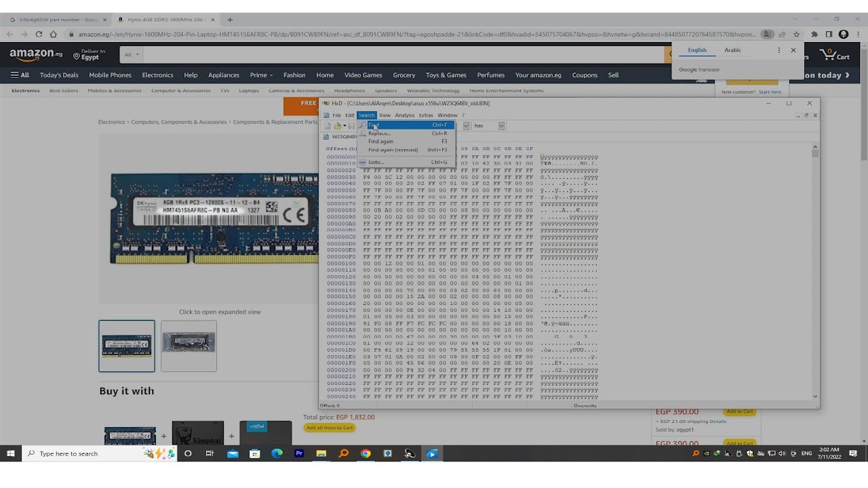The width and height of the screenshot is (868, 488).
Task: Reload the browser page
Action: pos(39,34)
